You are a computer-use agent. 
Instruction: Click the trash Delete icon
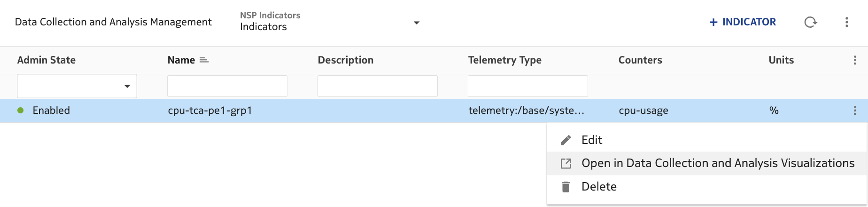tap(566, 187)
